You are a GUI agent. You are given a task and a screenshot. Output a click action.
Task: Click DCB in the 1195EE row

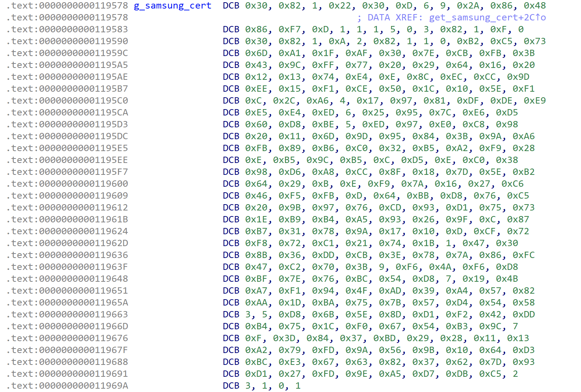(x=231, y=160)
